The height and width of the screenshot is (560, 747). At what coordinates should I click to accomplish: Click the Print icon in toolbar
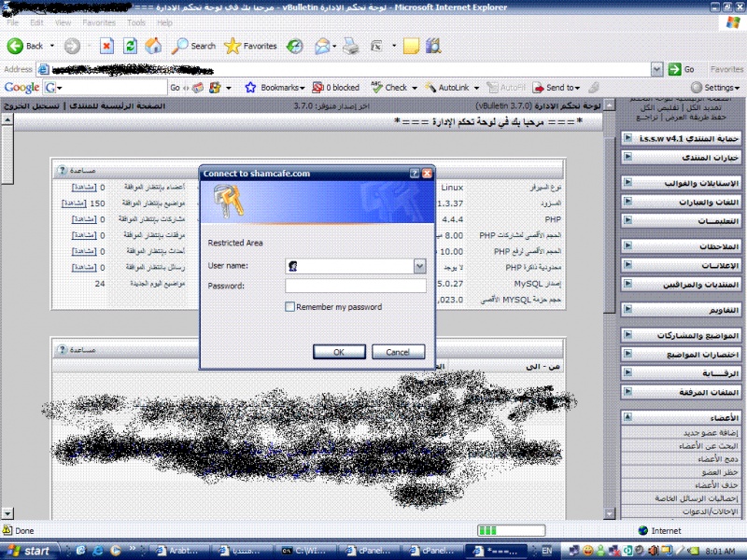point(350,45)
